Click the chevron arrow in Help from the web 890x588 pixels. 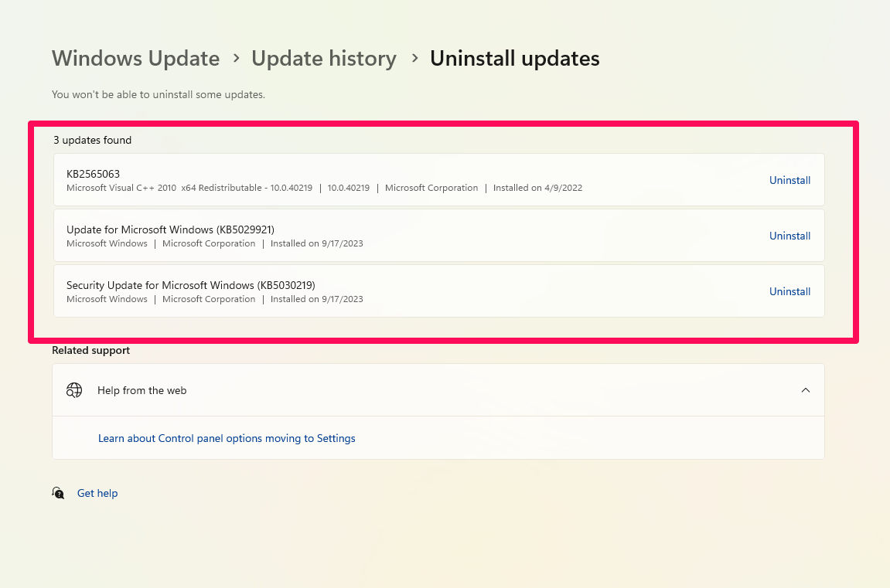click(x=805, y=390)
